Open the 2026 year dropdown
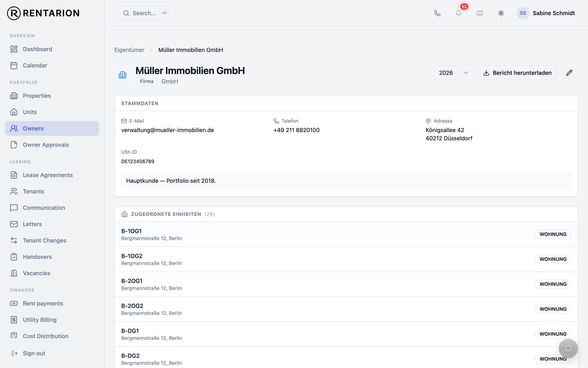 tap(454, 73)
